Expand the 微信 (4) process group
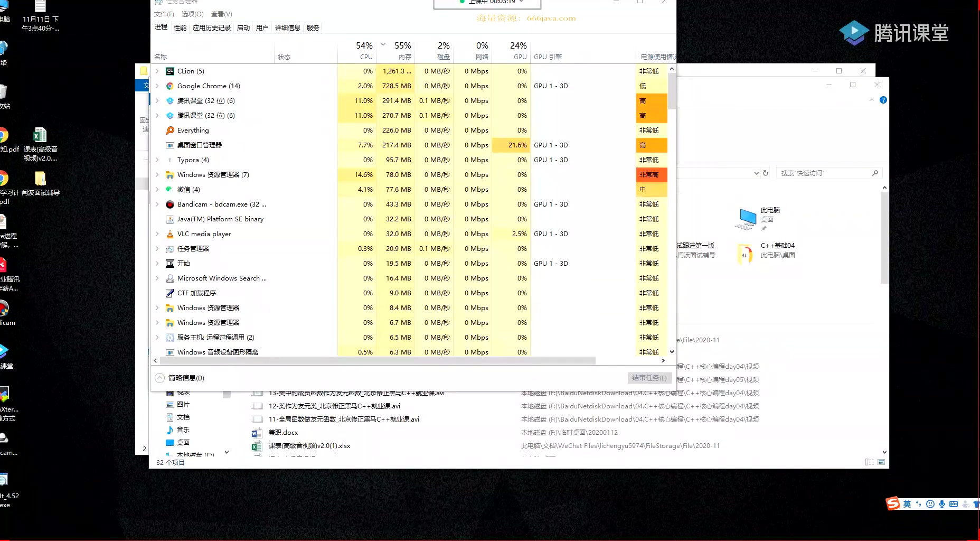980x541 pixels. 157,190
